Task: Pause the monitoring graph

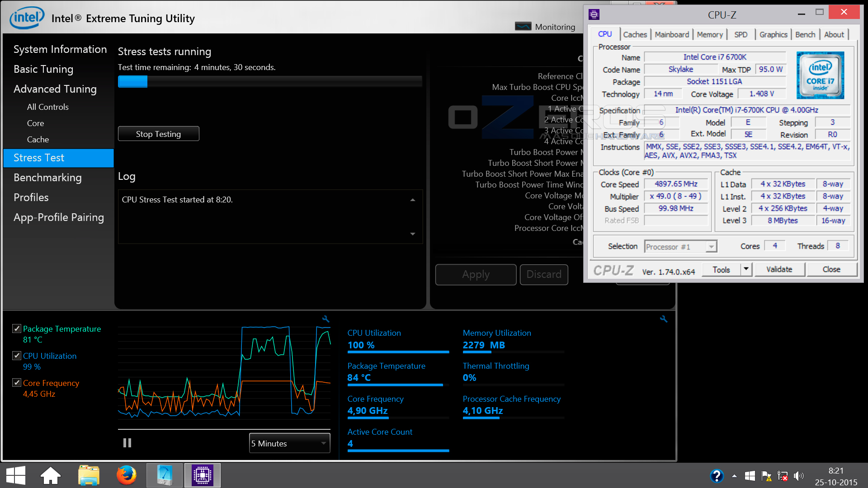Action: (127, 443)
